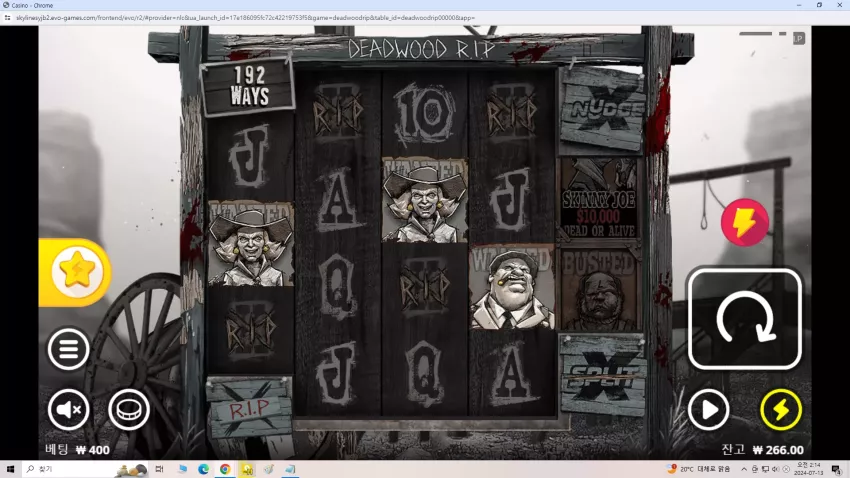Viewport: 850px width, 478px height.
Task: Click the xSplit sign board
Action: point(602,375)
